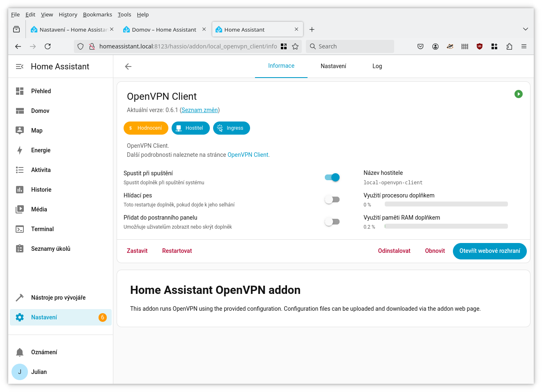Open Firefox View icon at tab bar
The width and height of the screenshot is (542, 392).
16,29
